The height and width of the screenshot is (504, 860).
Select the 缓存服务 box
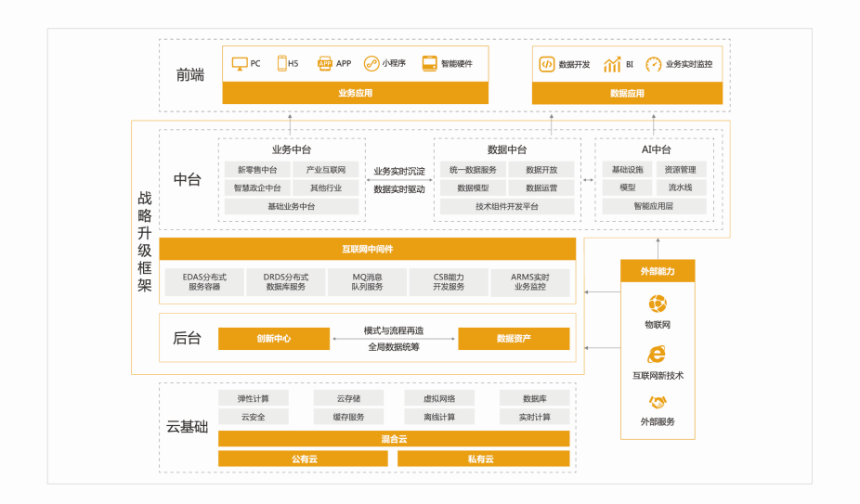point(349,417)
